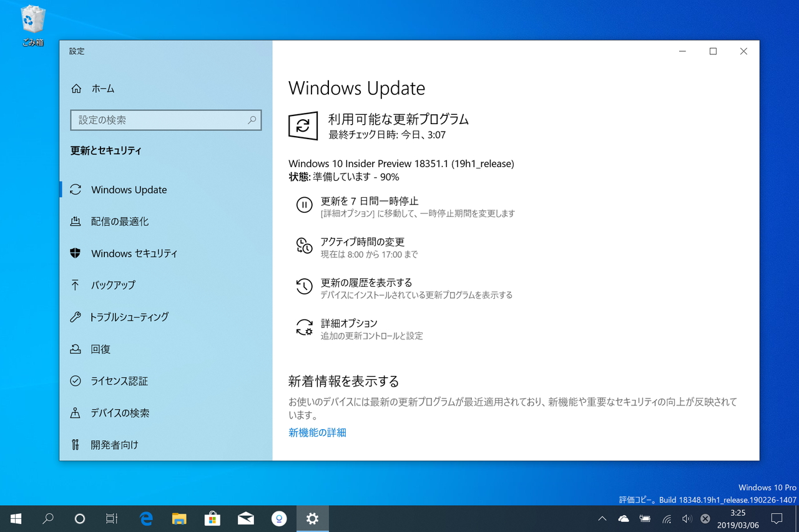Open 詳細オプション (Advanced options)
Viewport: 799px width, 532px height.
click(348, 323)
